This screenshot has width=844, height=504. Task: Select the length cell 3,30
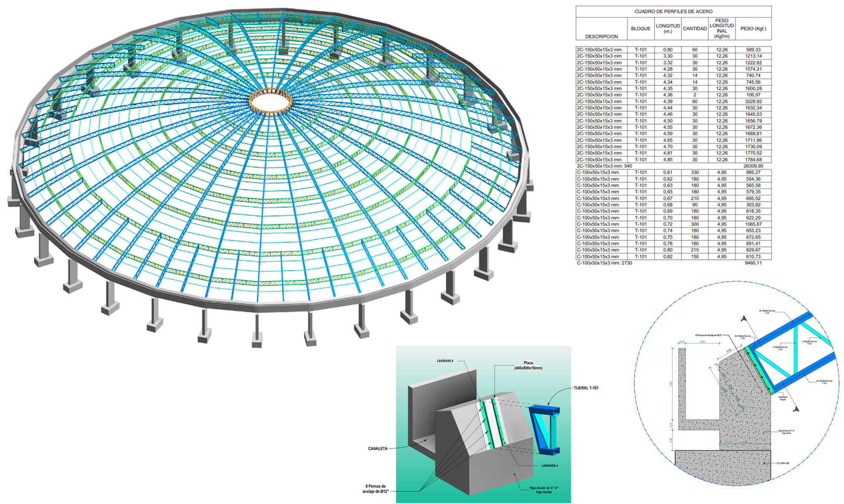pyautogui.click(x=668, y=56)
